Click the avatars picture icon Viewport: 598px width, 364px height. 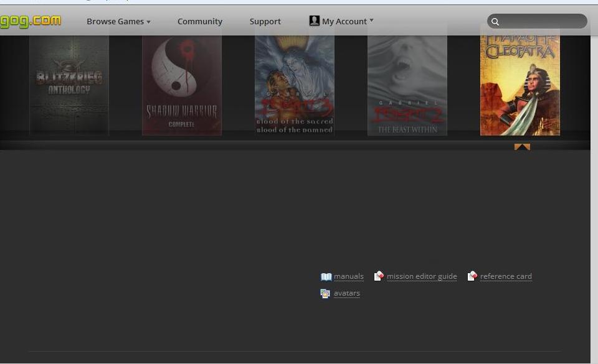tap(325, 294)
